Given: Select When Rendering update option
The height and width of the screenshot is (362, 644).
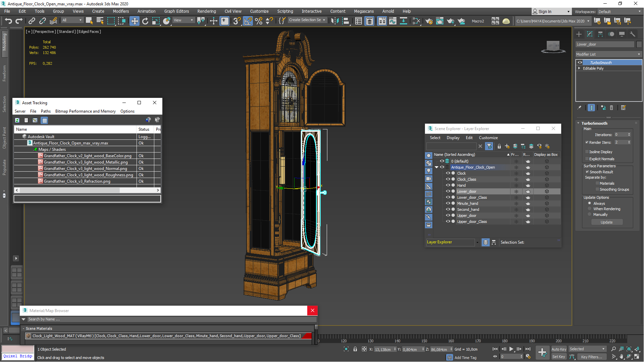Looking at the screenshot, I should (x=590, y=209).
